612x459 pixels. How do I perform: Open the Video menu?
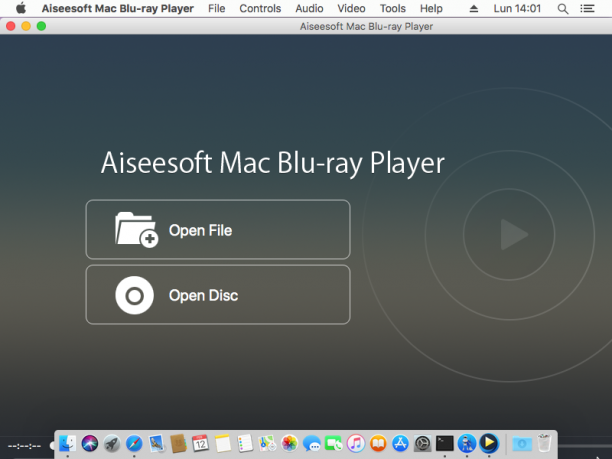(351, 8)
